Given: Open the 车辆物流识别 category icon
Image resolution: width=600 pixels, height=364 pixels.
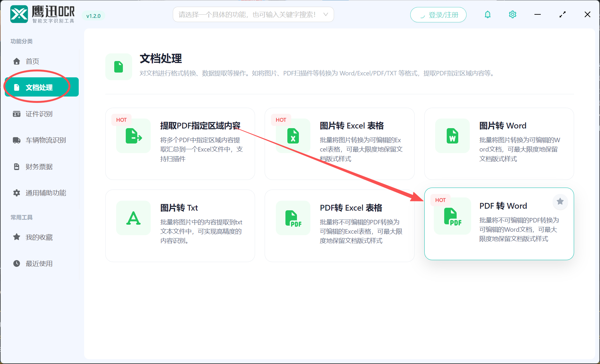Looking at the screenshot, I should tap(16, 140).
